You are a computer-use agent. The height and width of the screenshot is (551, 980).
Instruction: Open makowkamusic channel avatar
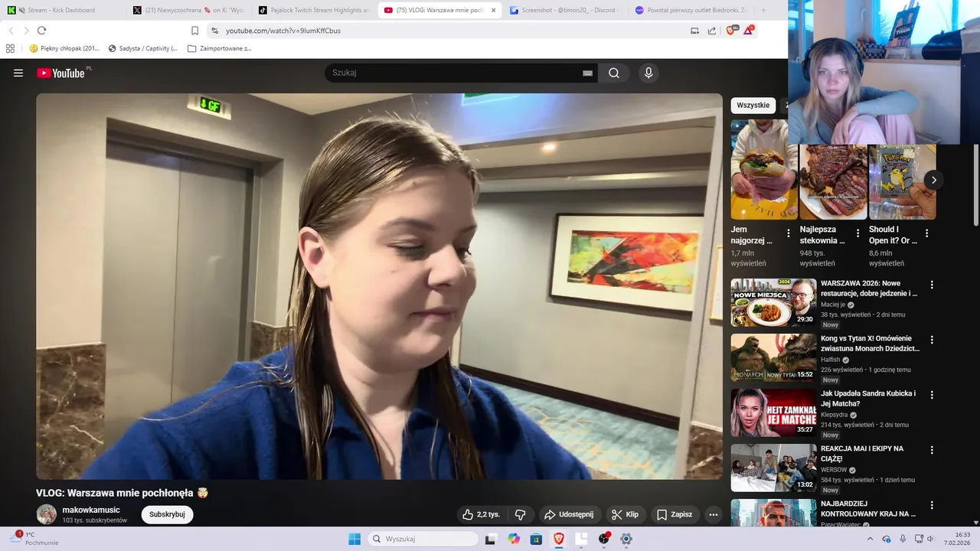click(x=47, y=514)
